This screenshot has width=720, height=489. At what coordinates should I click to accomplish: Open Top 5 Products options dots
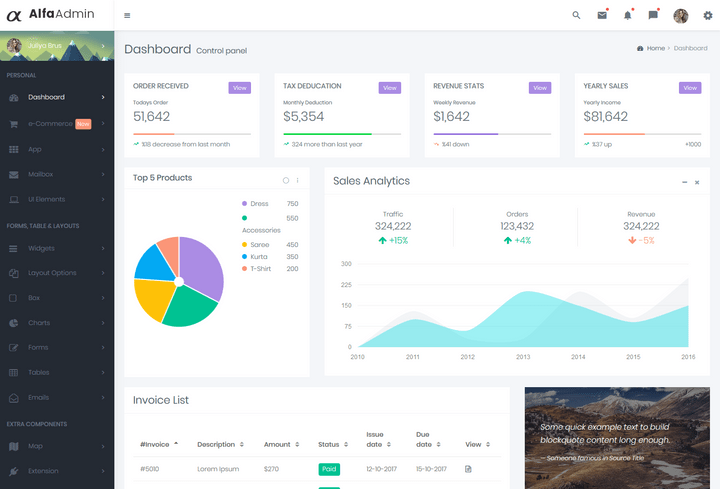[x=298, y=180]
